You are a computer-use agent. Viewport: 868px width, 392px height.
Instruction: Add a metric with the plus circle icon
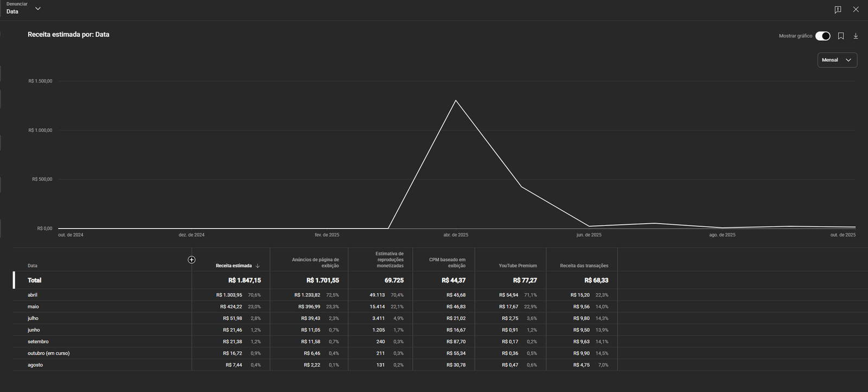(192, 260)
